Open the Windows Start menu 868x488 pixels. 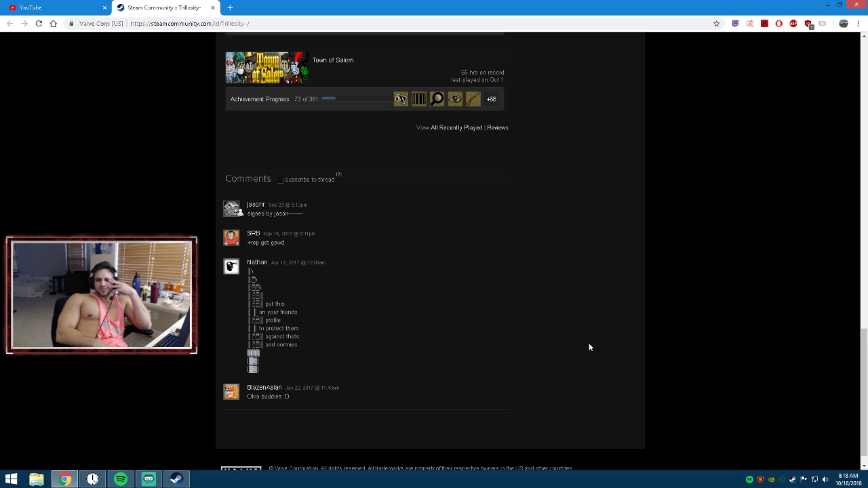pos(11,479)
